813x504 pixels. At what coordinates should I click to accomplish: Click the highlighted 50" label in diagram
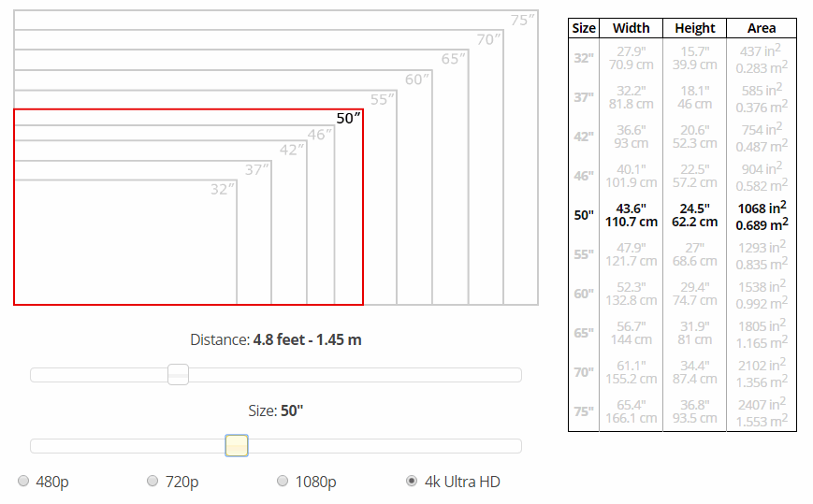pyautogui.click(x=348, y=119)
